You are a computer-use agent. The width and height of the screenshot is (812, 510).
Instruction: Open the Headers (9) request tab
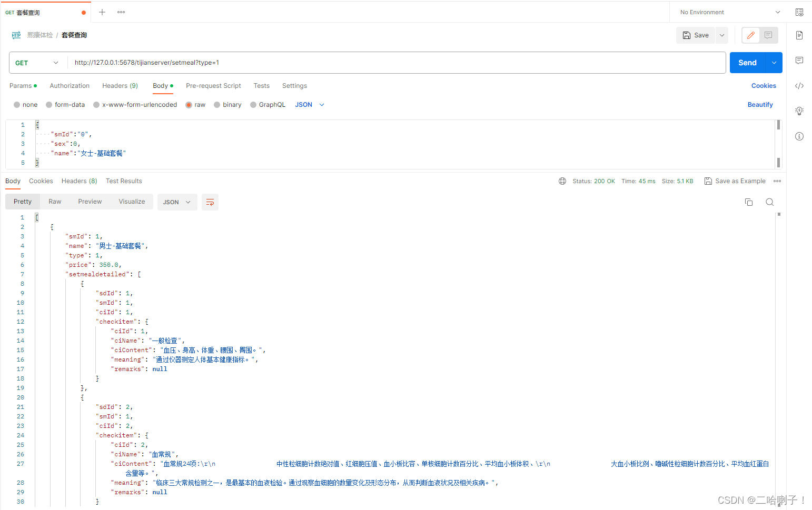tap(120, 86)
